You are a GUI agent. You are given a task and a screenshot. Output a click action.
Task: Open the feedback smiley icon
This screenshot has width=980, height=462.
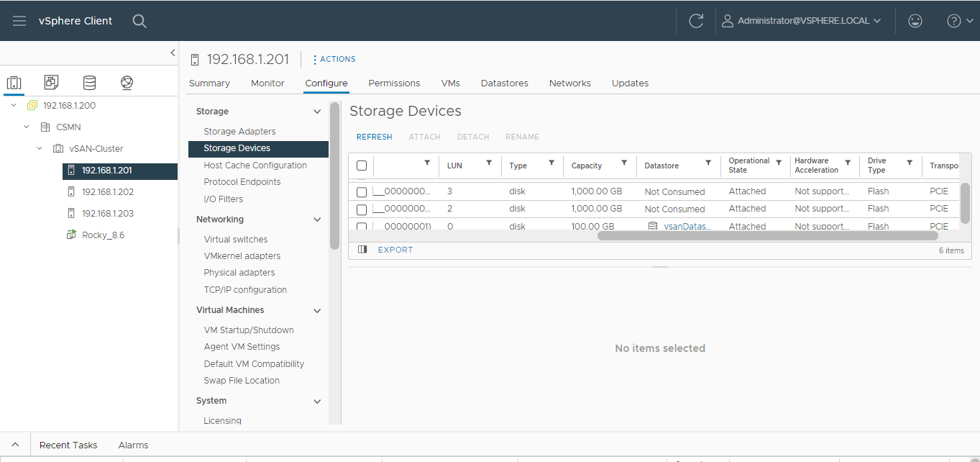(915, 21)
